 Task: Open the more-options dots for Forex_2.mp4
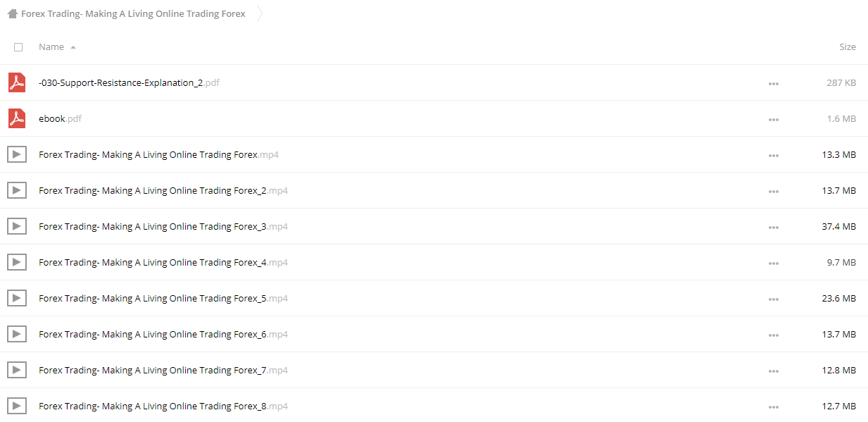pos(774,191)
